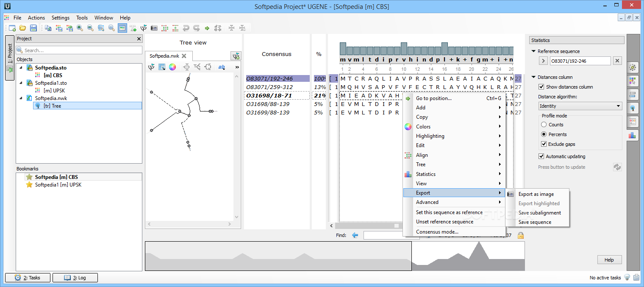644x287 pixels.
Task: Uncheck Exclude gaps checkbox
Action: [x=544, y=144]
